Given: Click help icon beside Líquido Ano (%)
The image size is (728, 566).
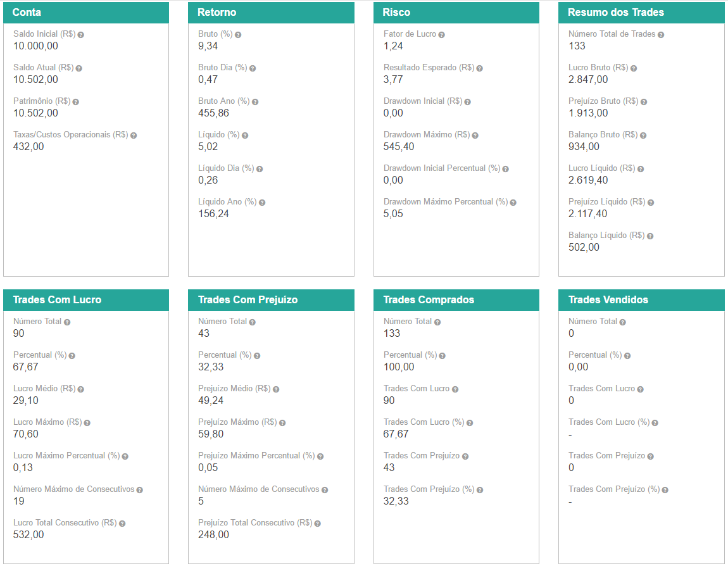Looking at the screenshot, I should pos(261,203).
